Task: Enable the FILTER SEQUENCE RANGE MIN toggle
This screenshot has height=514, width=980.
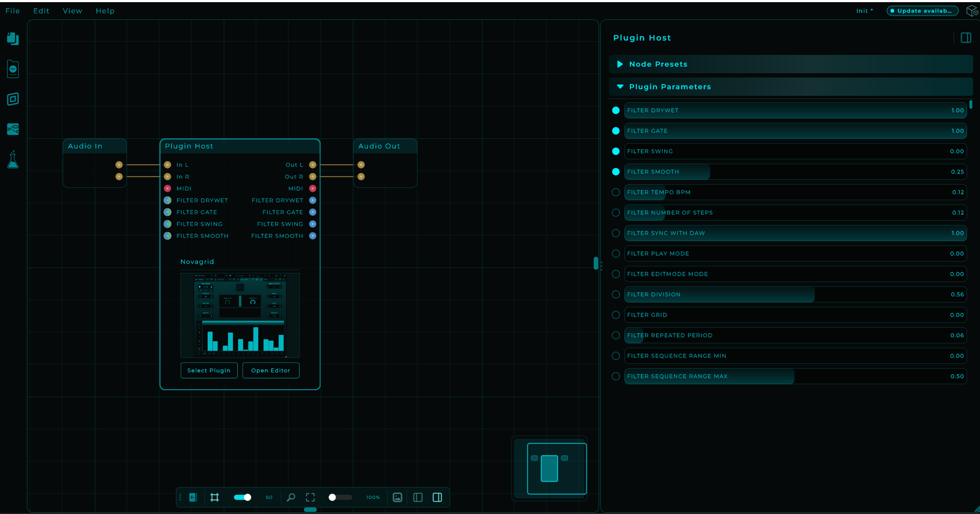Action: click(616, 356)
